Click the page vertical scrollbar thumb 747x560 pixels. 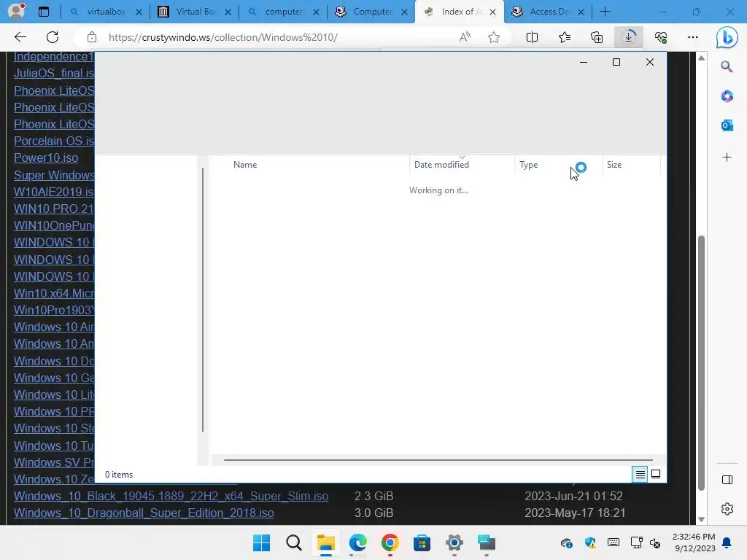click(x=701, y=363)
